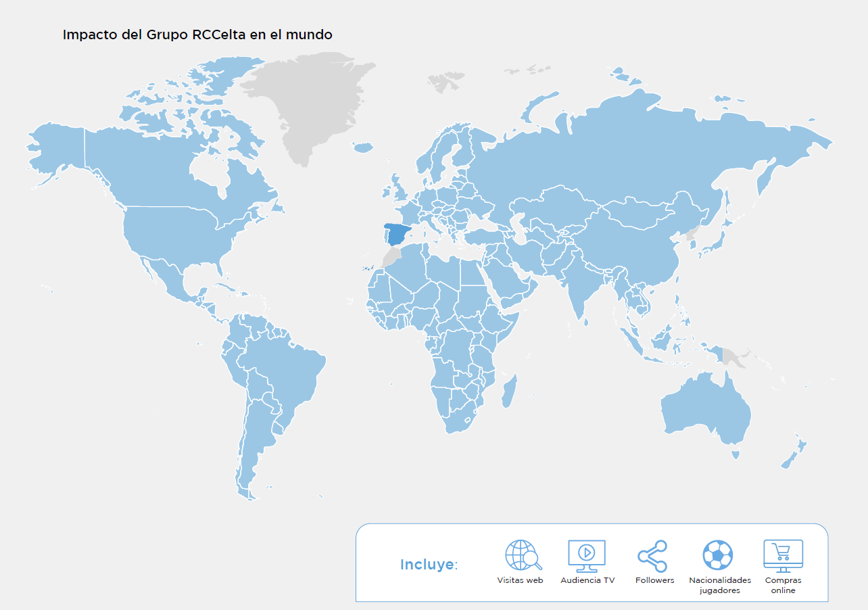This screenshot has width=868, height=610.
Task: Select the 'Followers' label
Action: [x=654, y=580]
